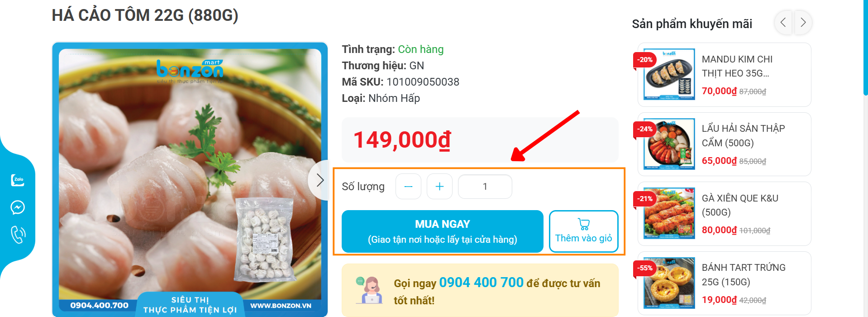Open the Mandu Kim Chi thumbnail
Viewport: 868px width, 317px height.
point(669,74)
